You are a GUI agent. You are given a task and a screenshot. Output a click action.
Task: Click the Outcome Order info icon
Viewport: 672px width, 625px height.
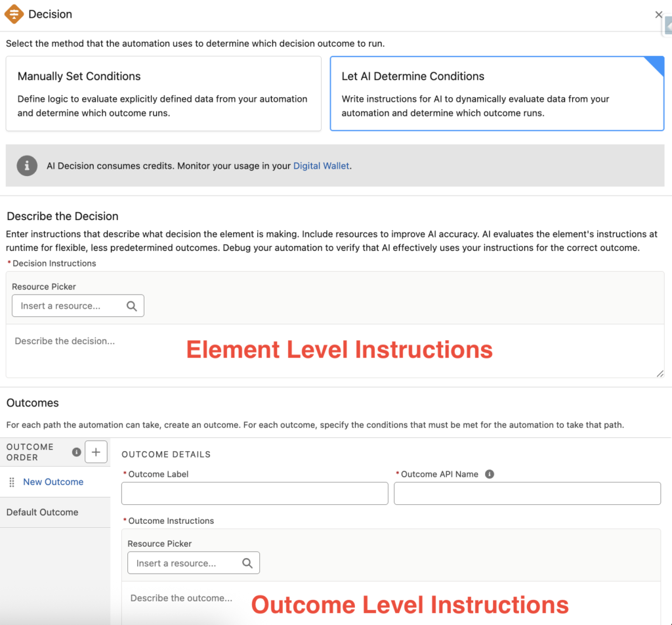(76, 452)
